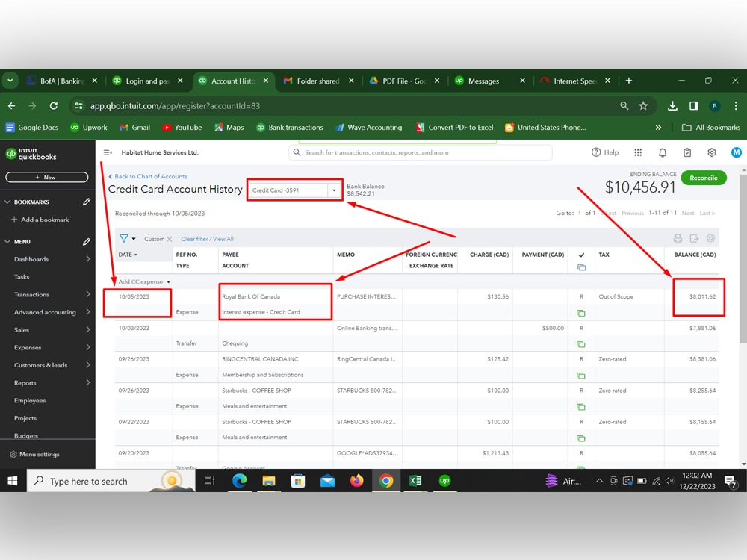Open notifications bell icon
747x560 pixels.
point(662,152)
